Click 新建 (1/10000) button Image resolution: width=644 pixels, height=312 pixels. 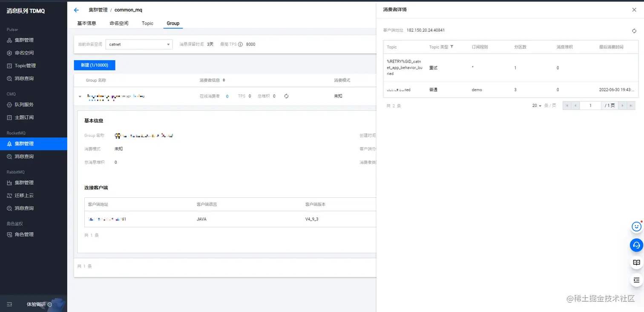tap(95, 65)
